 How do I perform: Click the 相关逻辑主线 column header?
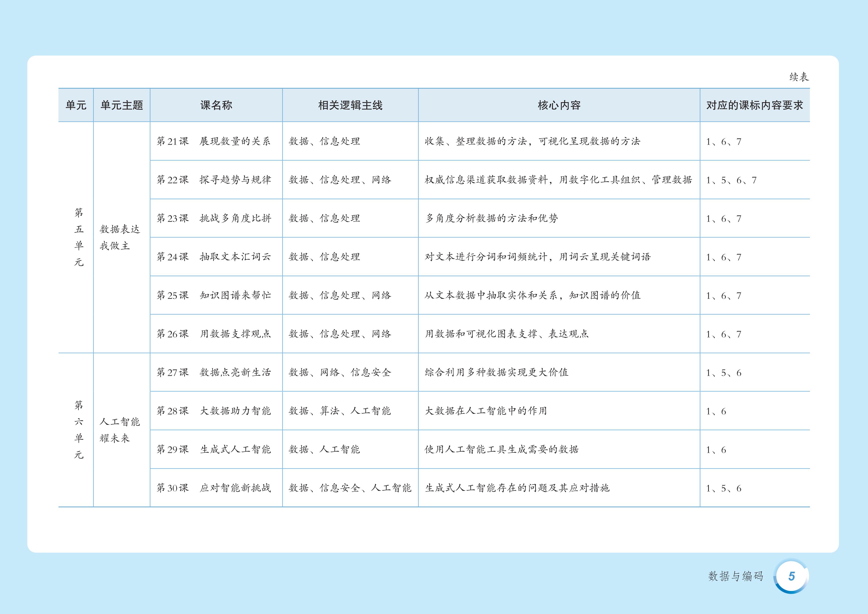pos(350,105)
